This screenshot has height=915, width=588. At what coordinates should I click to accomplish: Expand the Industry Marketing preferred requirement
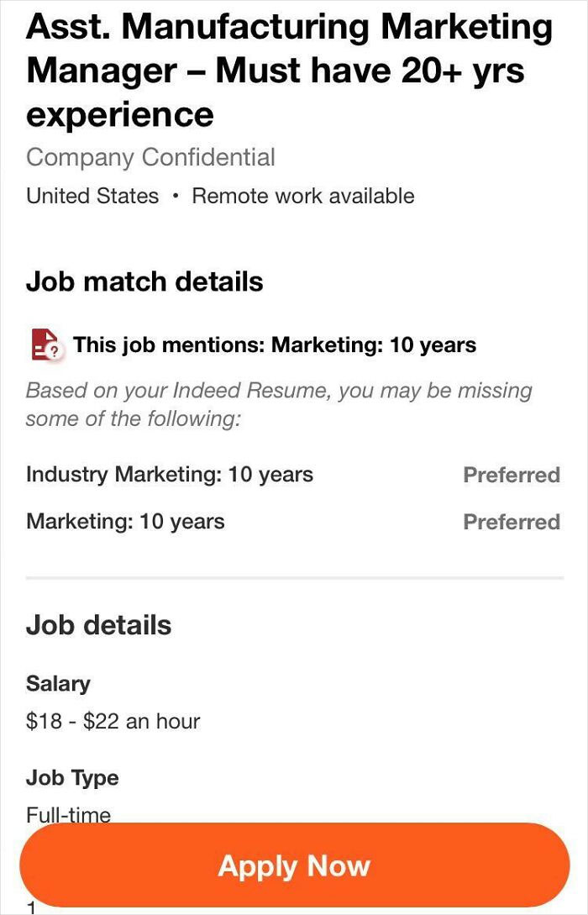(x=169, y=475)
